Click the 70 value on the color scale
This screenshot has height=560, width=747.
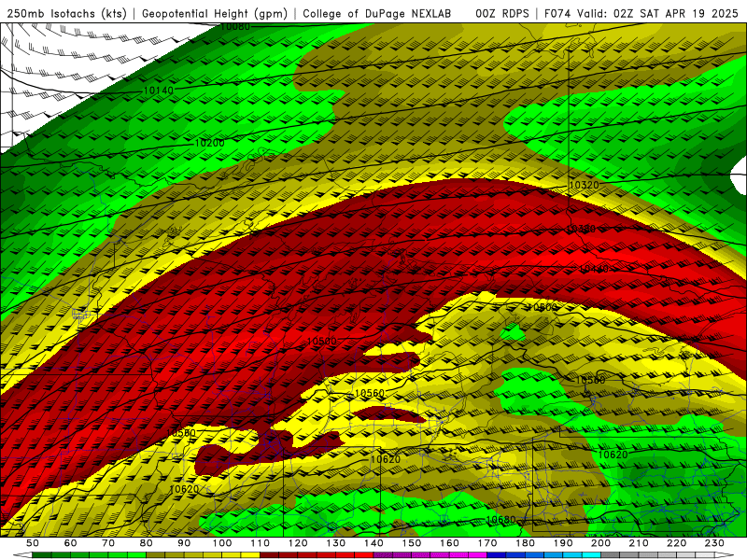coord(108,543)
